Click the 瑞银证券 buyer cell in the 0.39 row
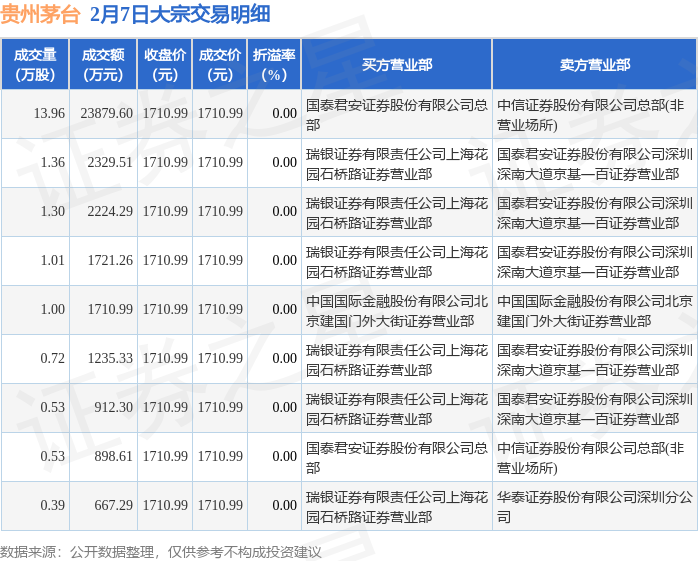The image size is (698, 561). click(x=397, y=506)
